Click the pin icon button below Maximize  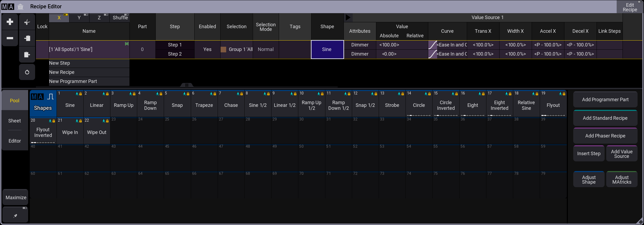point(15,215)
